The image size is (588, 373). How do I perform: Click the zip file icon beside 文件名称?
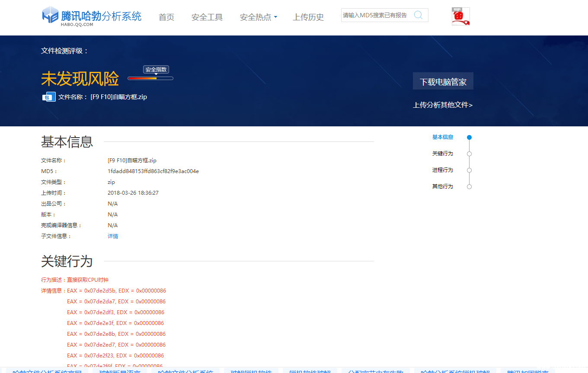pyautogui.click(x=49, y=97)
